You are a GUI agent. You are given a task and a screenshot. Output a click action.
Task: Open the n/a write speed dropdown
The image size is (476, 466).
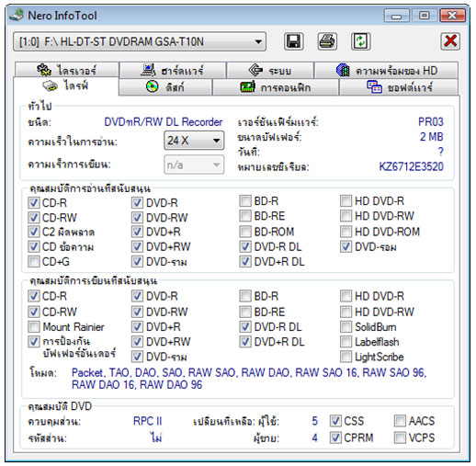coord(194,165)
